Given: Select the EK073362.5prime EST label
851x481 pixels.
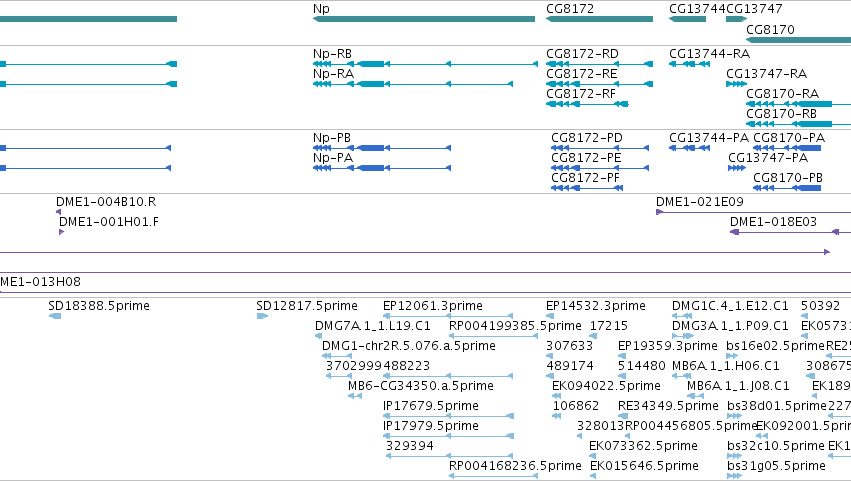Looking at the screenshot, I should tap(644, 447).
